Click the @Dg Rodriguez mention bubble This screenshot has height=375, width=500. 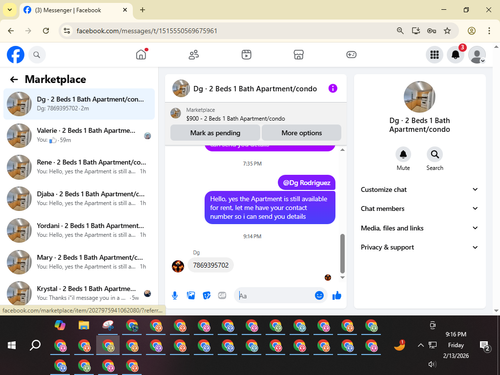pos(306,183)
